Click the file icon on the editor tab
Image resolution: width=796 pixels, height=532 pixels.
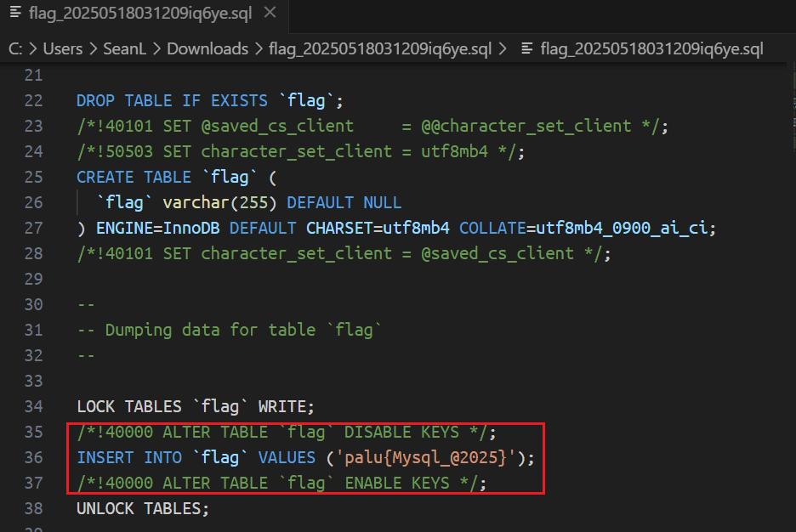(x=14, y=14)
